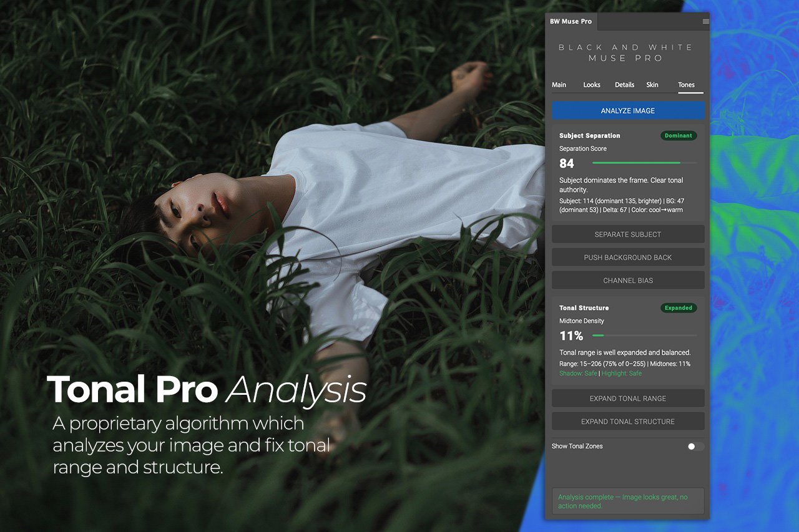Click the Analysis complete status message box
Viewport: 799px width, 532px height.
click(628, 501)
